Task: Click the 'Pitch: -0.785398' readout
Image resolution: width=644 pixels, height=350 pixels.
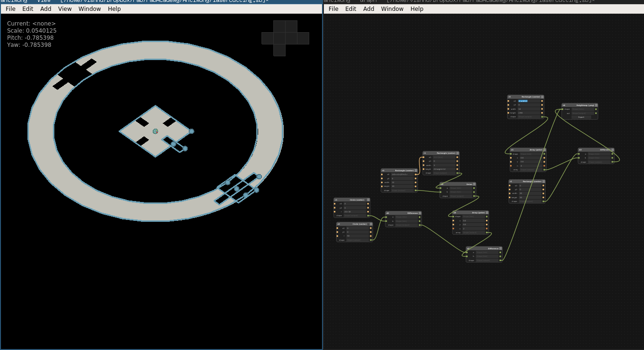Action: 30,38
